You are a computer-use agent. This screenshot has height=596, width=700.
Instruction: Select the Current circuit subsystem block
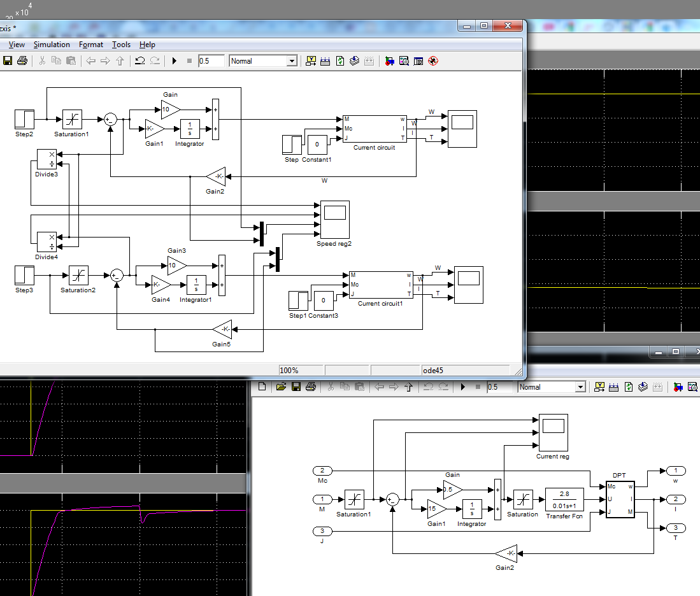pyautogui.click(x=373, y=129)
